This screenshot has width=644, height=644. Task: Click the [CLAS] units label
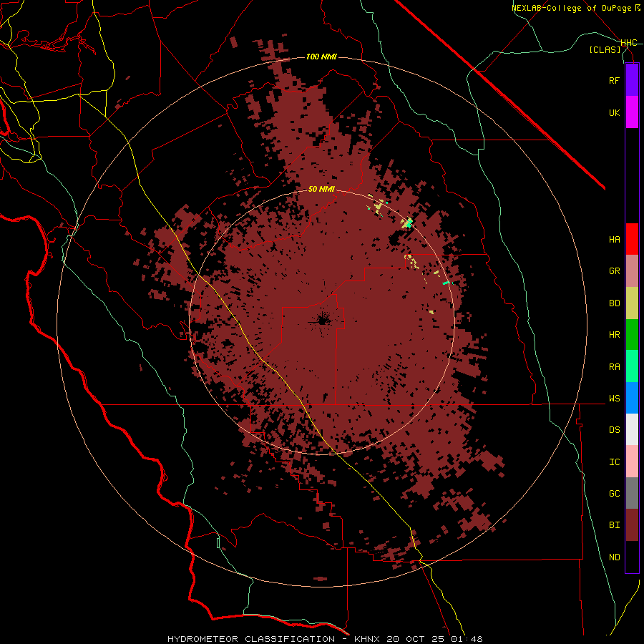coord(605,49)
